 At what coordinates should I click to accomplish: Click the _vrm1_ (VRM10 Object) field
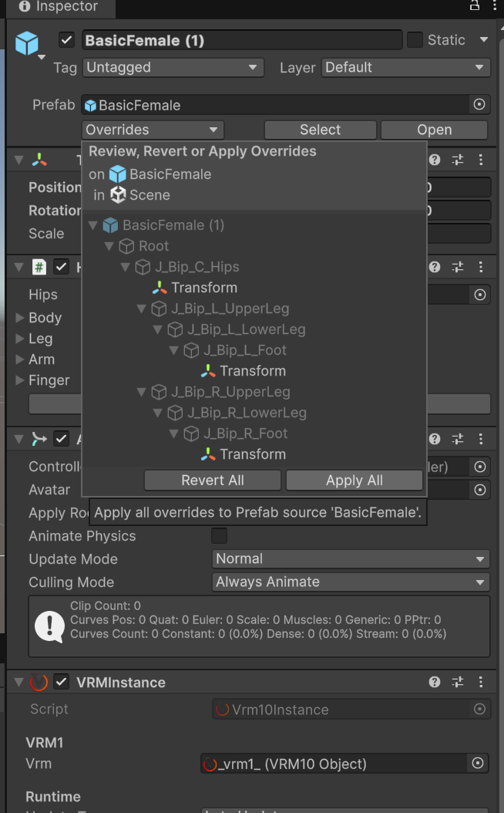click(334, 764)
